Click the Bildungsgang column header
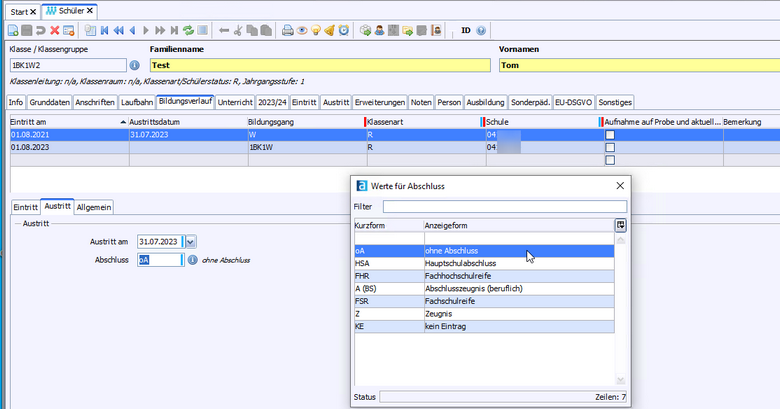 click(x=307, y=122)
